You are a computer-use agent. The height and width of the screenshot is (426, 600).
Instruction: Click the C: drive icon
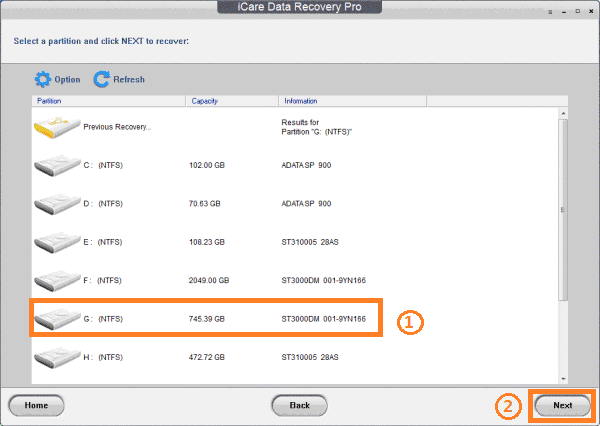pos(56,165)
